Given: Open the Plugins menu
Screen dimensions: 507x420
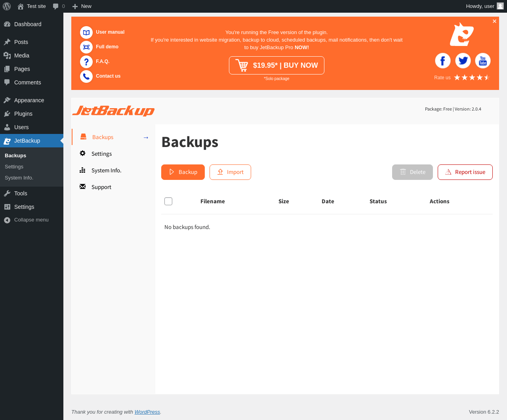Looking at the screenshot, I should point(32,114).
